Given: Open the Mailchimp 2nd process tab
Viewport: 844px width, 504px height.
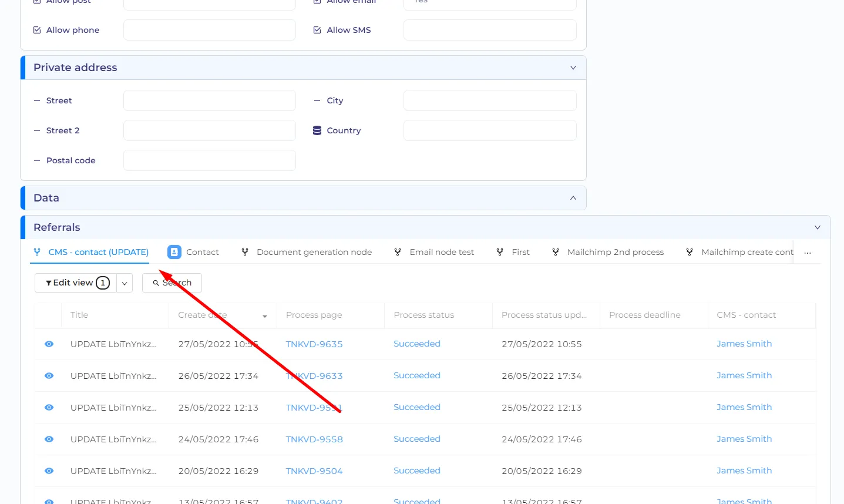Looking at the screenshot, I should 608,252.
